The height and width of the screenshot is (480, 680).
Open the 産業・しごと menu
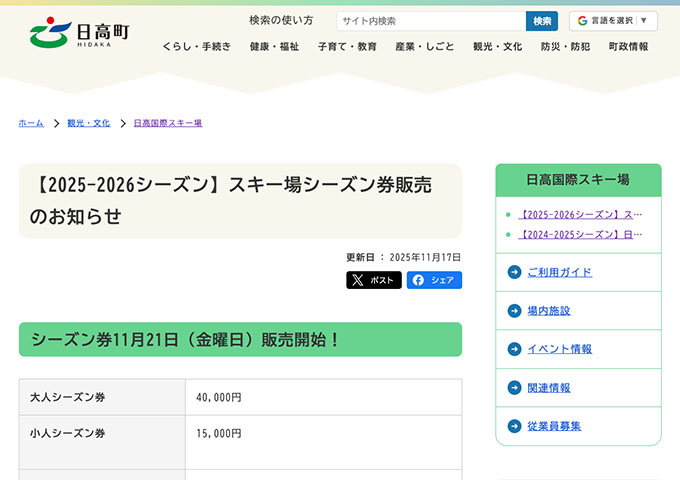coord(425,46)
